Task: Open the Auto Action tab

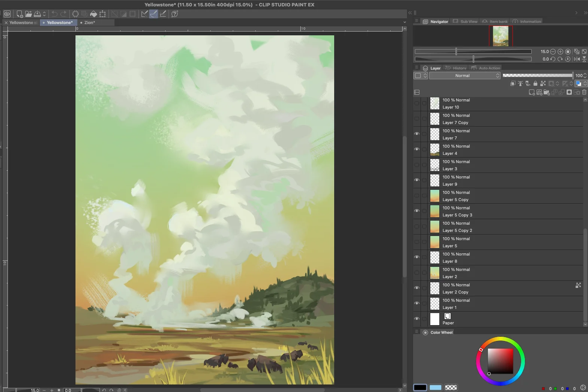Action: coord(486,68)
